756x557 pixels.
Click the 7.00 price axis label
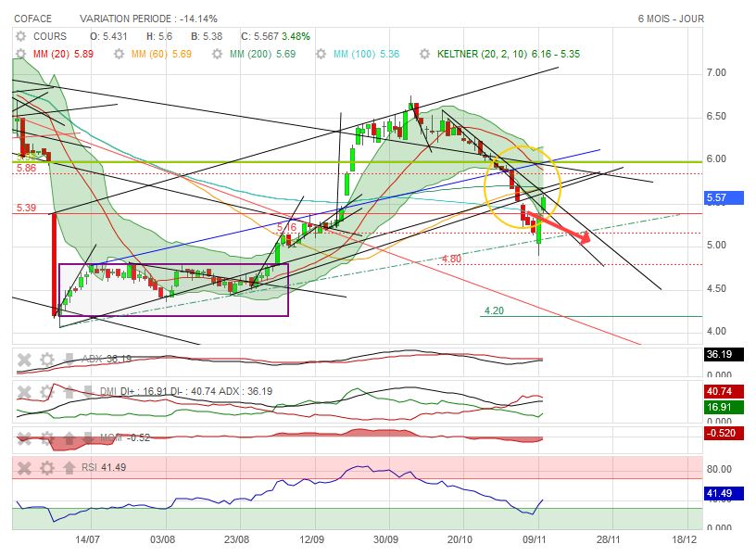point(716,73)
